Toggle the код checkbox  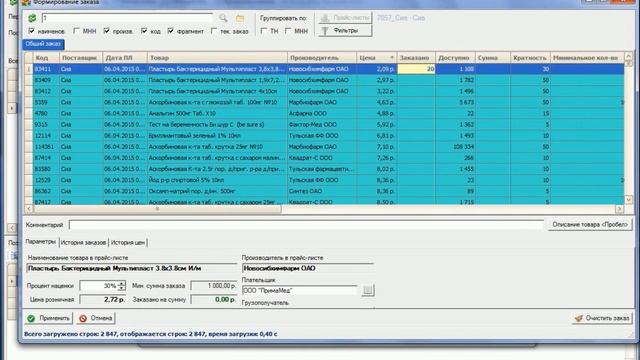[144, 31]
